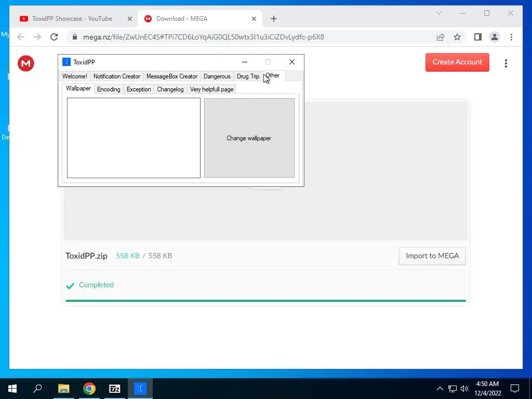Open the Drug Trip tab
Viewport: 532px width, 399px height.
click(x=248, y=76)
